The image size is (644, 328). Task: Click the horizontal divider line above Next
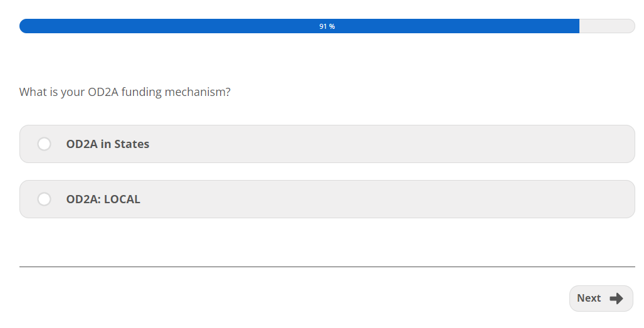coord(327,267)
